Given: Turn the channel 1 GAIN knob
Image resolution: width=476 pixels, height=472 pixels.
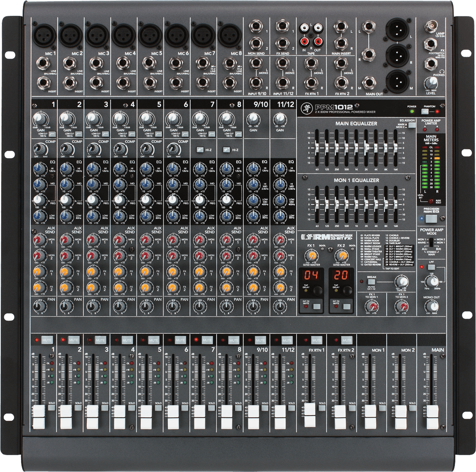Looking at the screenshot, I should 40,119.
